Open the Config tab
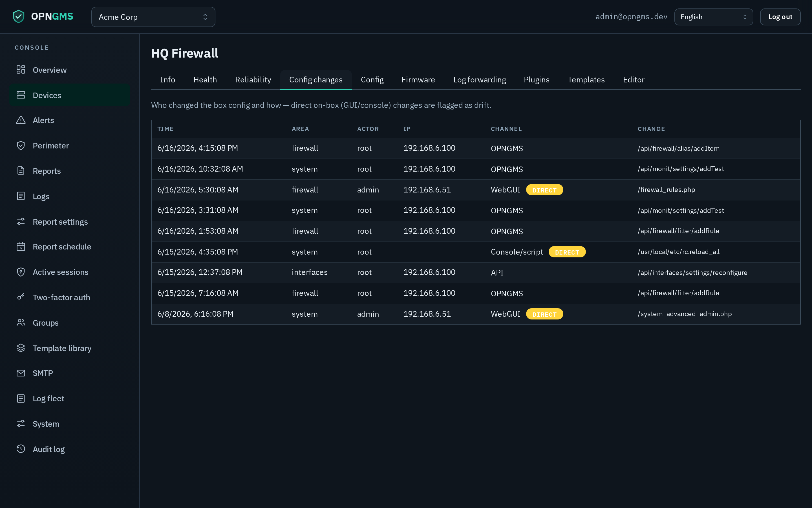This screenshot has width=812, height=508. pyautogui.click(x=372, y=80)
